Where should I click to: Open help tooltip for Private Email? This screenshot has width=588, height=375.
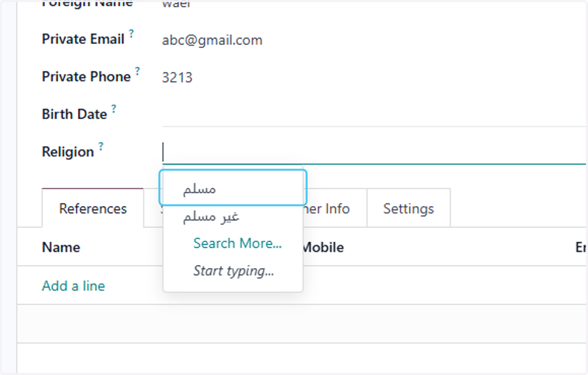point(131,34)
